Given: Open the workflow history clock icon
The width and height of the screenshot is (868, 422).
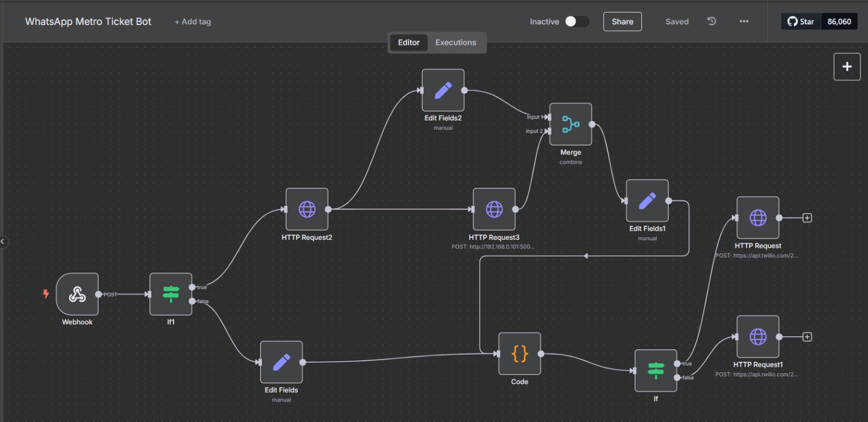Looking at the screenshot, I should (x=712, y=21).
